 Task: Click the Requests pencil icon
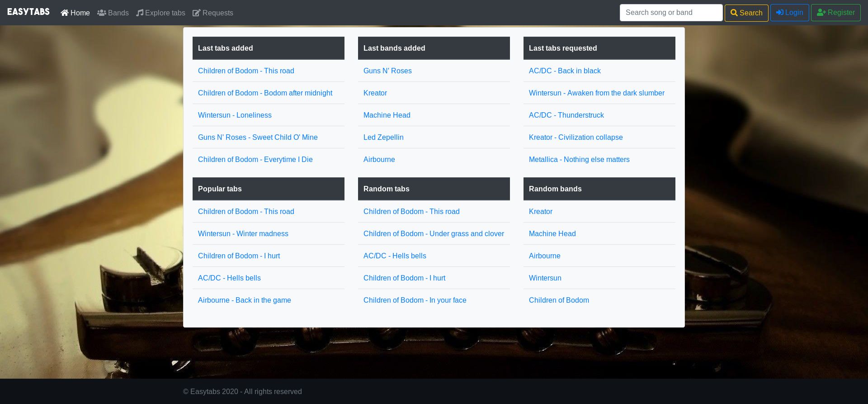tap(196, 13)
